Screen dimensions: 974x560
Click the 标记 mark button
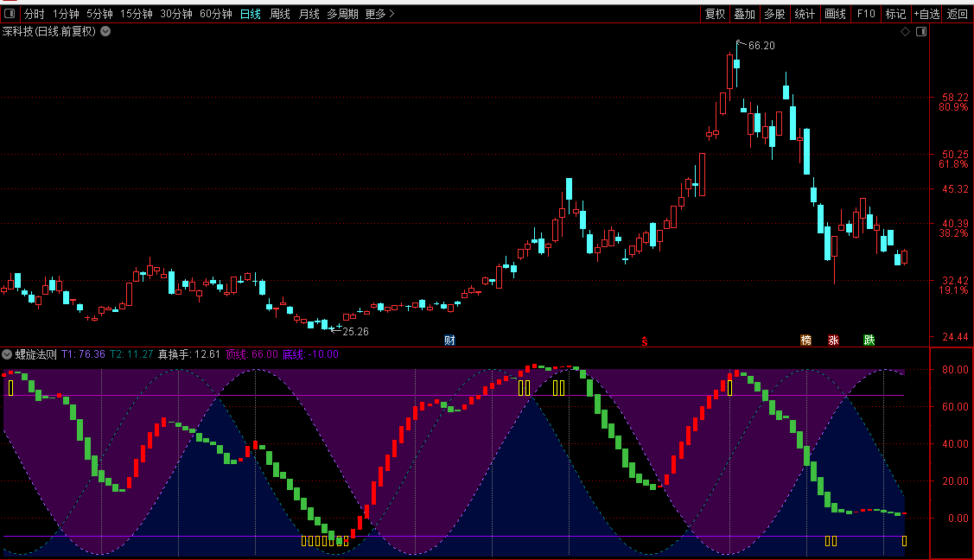[895, 14]
